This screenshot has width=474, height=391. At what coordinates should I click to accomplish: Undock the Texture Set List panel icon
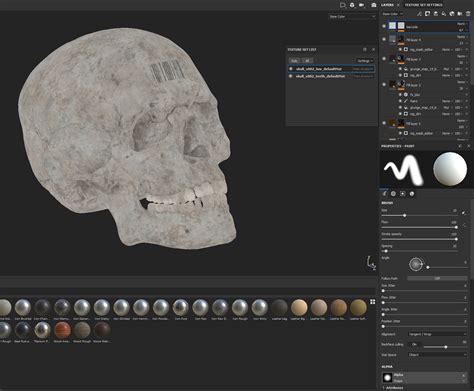coord(365,49)
